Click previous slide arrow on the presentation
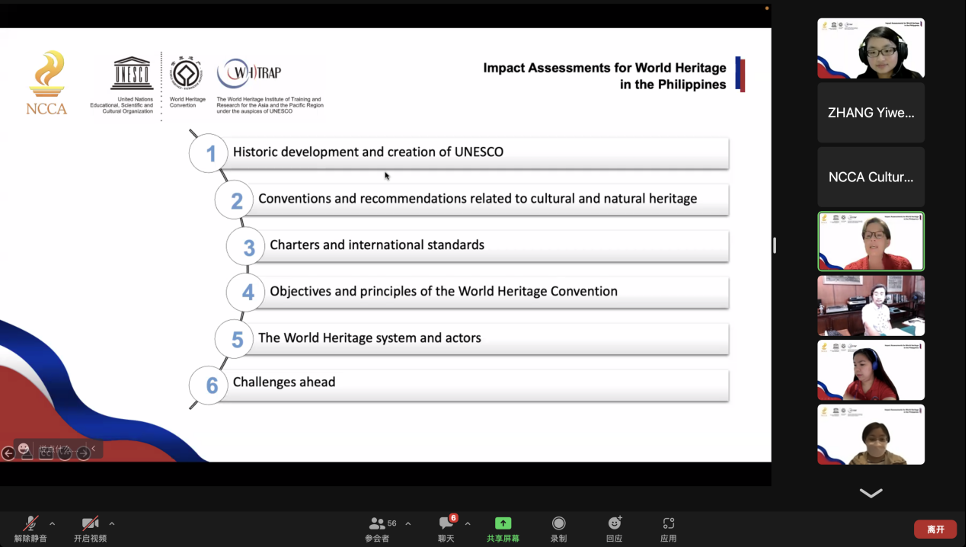Screen dimensions: 966x547 (8, 453)
